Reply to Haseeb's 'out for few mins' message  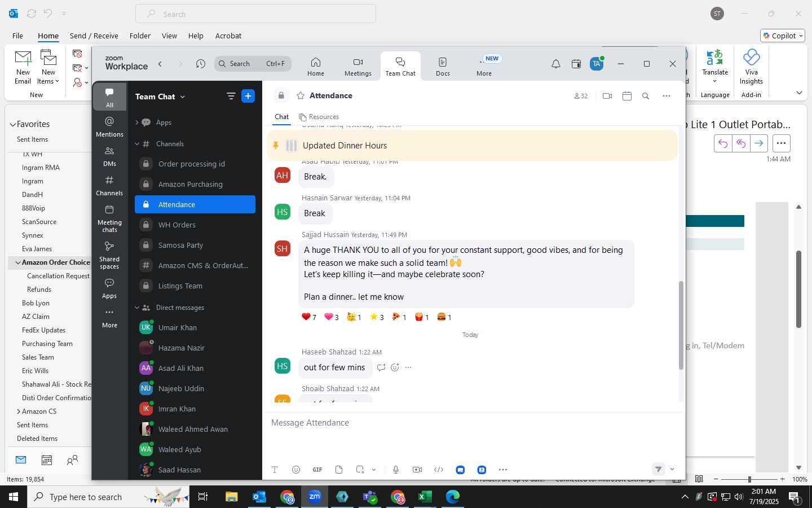(x=381, y=367)
